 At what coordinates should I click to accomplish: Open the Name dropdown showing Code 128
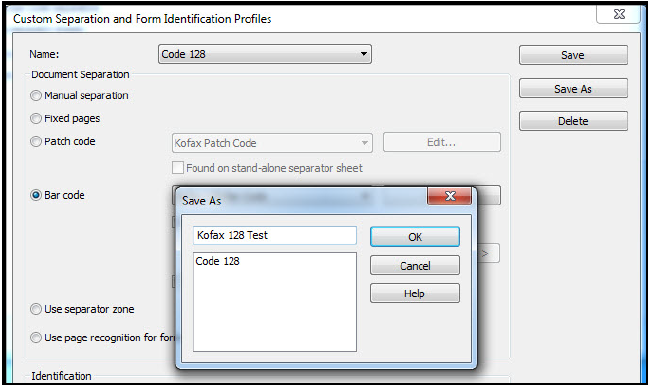264,54
